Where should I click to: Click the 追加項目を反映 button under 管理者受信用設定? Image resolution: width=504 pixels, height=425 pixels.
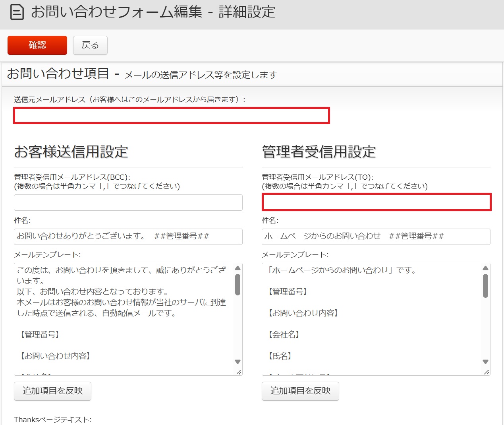pos(300,391)
